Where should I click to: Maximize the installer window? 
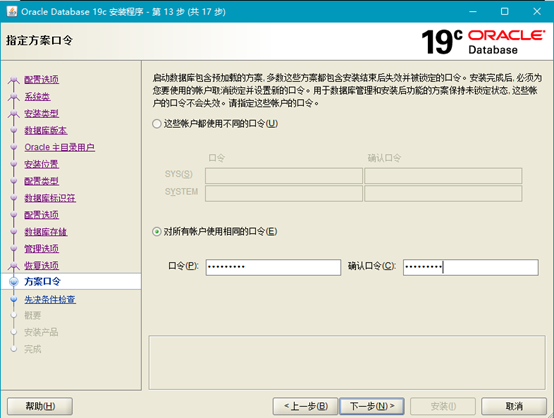pyautogui.click(x=505, y=11)
